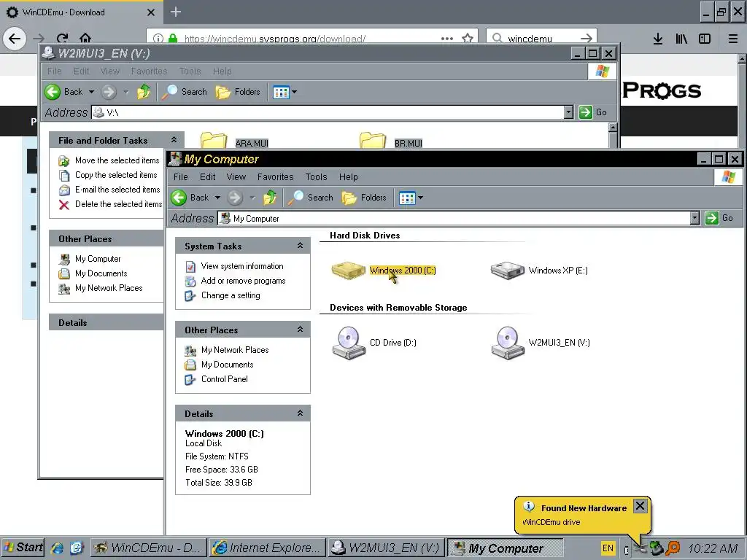Open View menu in My Computer window
747x560 pixels.
[236, 176]
